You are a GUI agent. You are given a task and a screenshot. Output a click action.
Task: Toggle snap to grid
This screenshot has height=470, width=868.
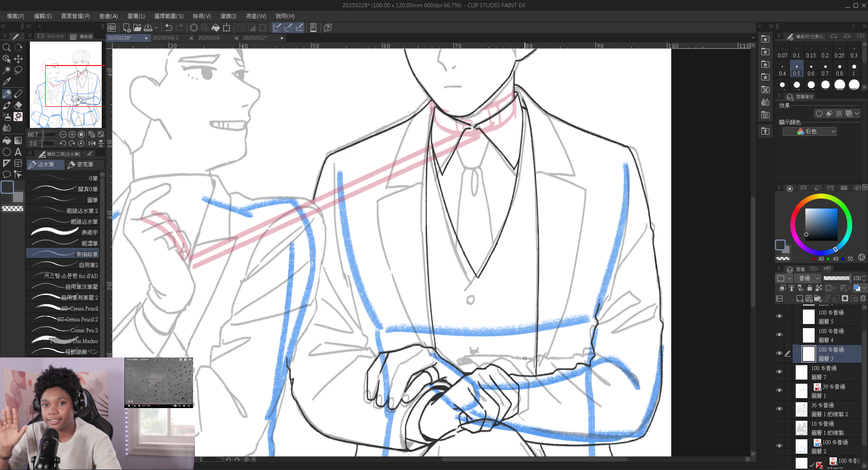(x=299, y=28)
